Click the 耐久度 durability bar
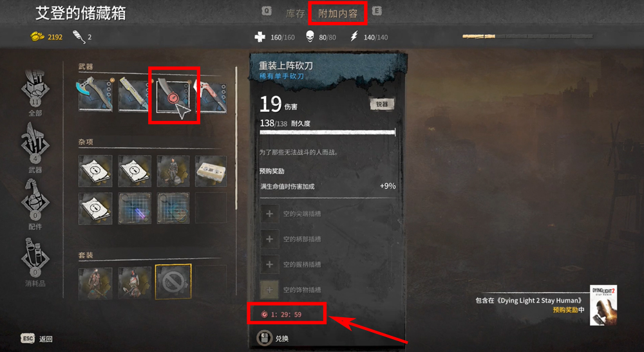This screenshot has width=644, height=352. point(327,132)
